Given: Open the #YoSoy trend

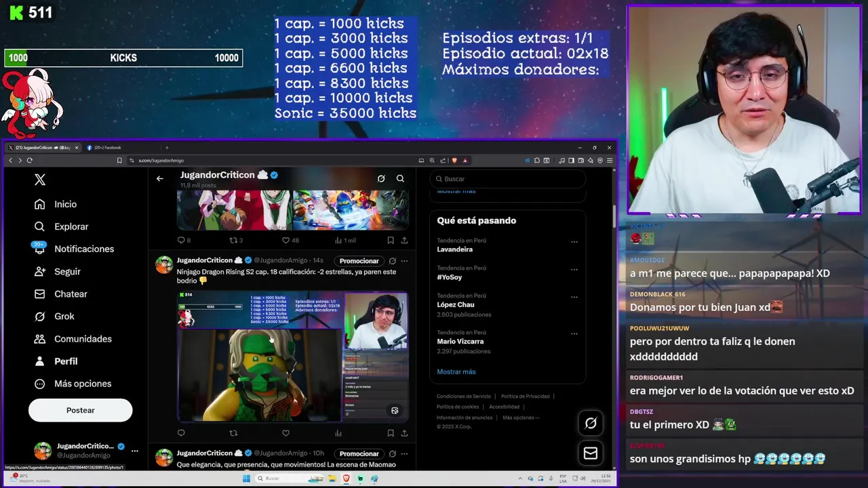Looking at the screenshot, I should point(449,277).
